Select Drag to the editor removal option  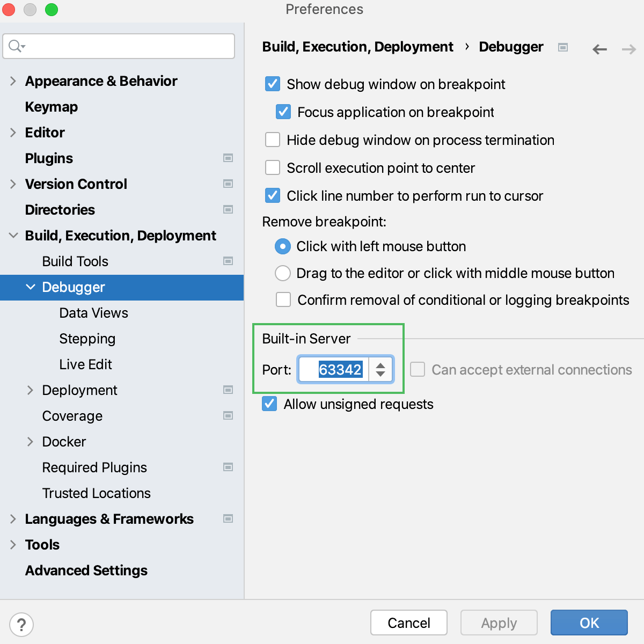click(283, 273)
